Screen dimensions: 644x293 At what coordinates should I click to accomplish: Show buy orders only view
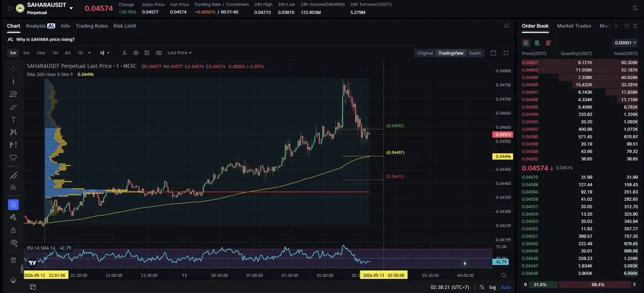(x=537, y=42)
